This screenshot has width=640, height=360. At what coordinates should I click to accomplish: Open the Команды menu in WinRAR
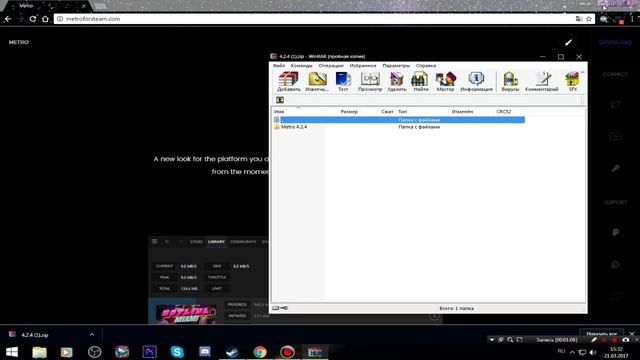[302, 65]
